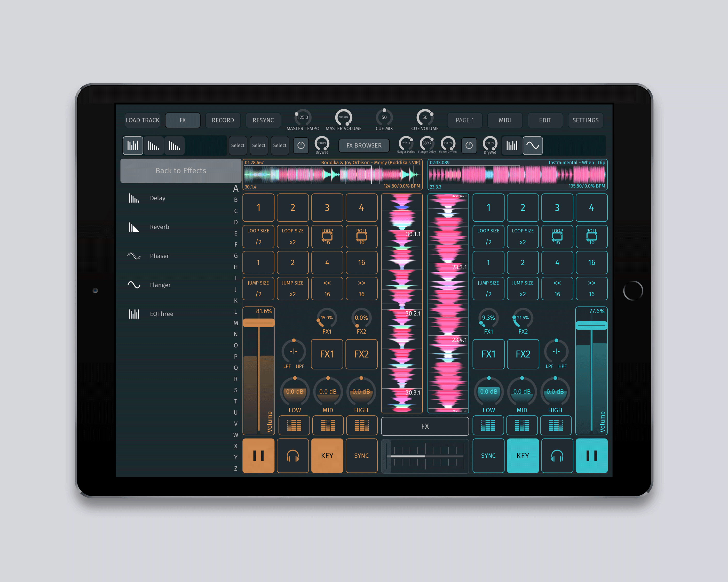Image resolution: width=728 pixels, height=582 pixels.
Task: Toggle the right FX unit power button
Action: coord(469,145)
